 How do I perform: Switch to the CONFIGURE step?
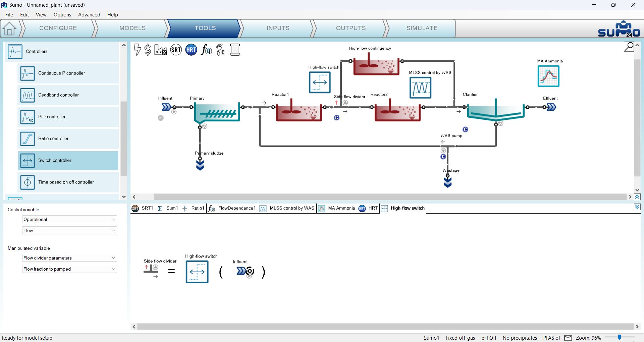point(58,28)
